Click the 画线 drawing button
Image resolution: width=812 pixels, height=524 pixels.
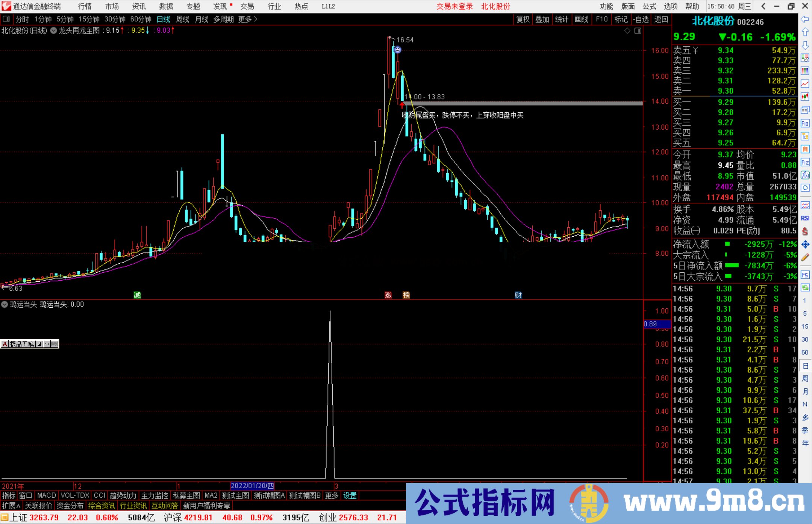582,19
